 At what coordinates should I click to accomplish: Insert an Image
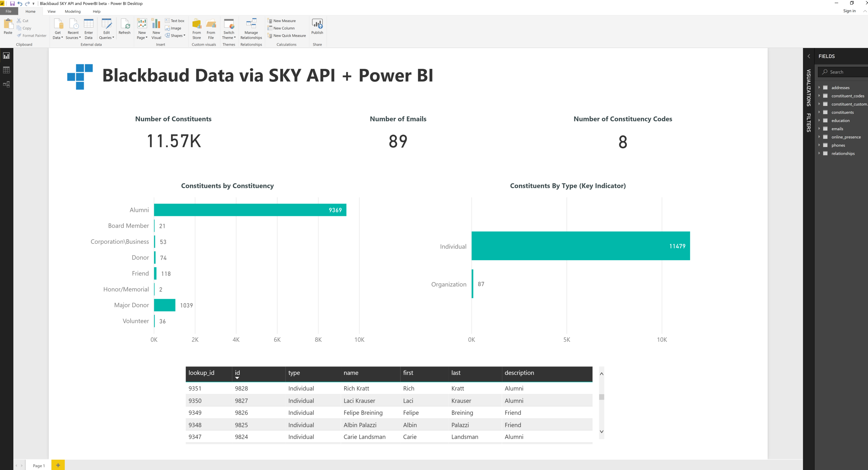(173, 28)
